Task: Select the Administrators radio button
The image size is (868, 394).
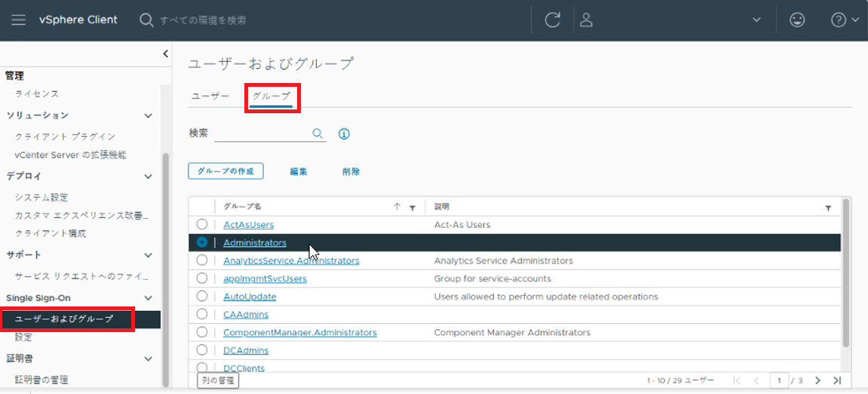Action: [x=202, y=242]
